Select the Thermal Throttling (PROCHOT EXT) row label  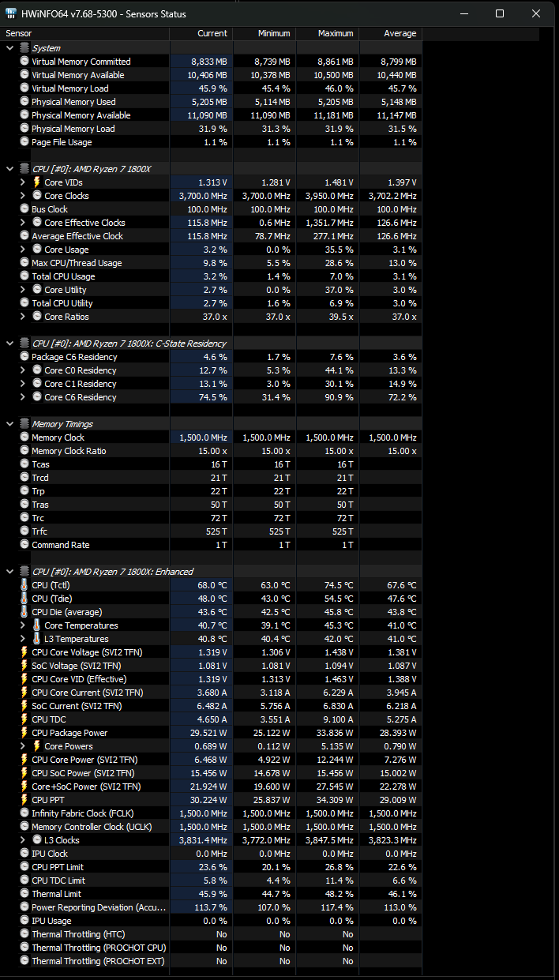99,961
